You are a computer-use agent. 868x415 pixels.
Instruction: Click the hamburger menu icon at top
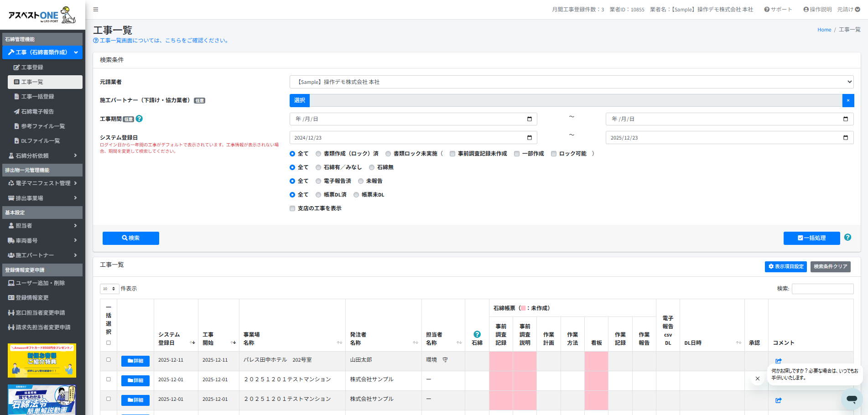(x=95, y=10)
